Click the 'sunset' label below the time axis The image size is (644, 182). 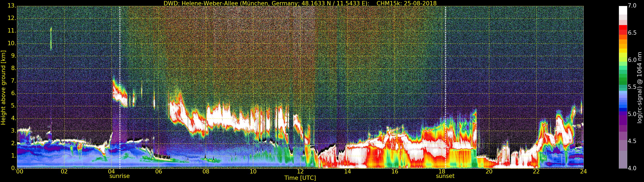pyautogui.click(x=445, y=176)
